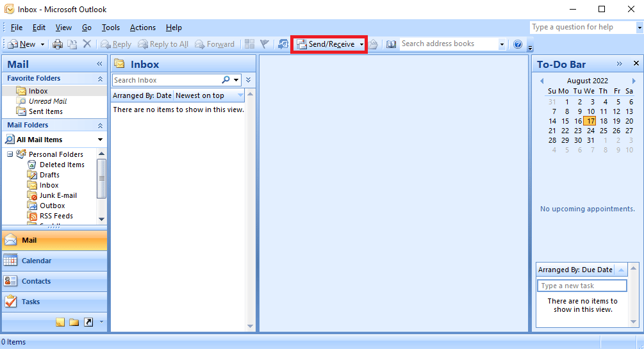Open the Tools menu
Image resolution: width=644 pixels, height=349 pixels.
tap(111, 28)
